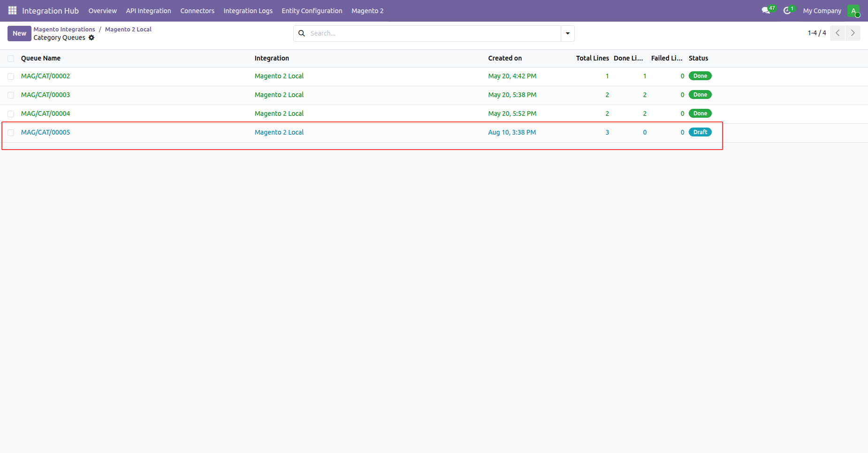Click the search magnifier icon
The height and width of the screenshot is (453, 868).
pos(302,33)
